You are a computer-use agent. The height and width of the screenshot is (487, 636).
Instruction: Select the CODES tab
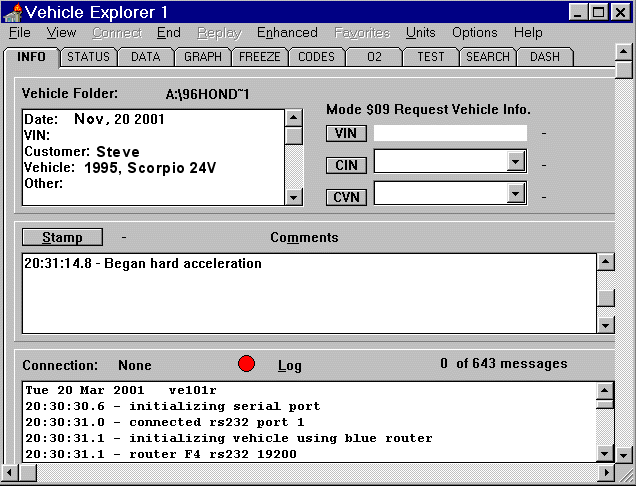pos(317,57)
